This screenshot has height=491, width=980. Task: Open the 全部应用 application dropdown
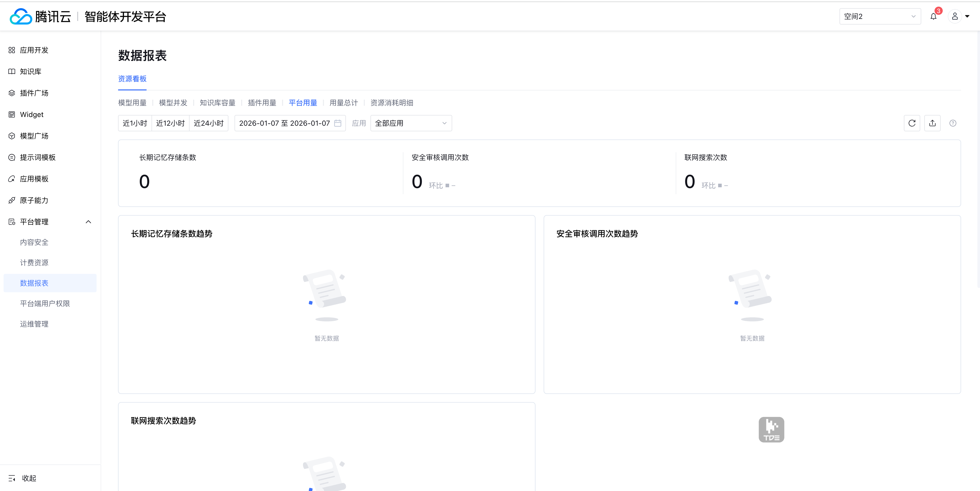tap(411, 123)
